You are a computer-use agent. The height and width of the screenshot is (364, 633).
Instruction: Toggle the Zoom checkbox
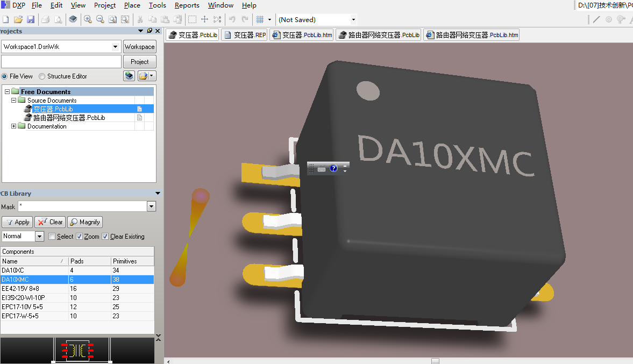pos(79,237)
